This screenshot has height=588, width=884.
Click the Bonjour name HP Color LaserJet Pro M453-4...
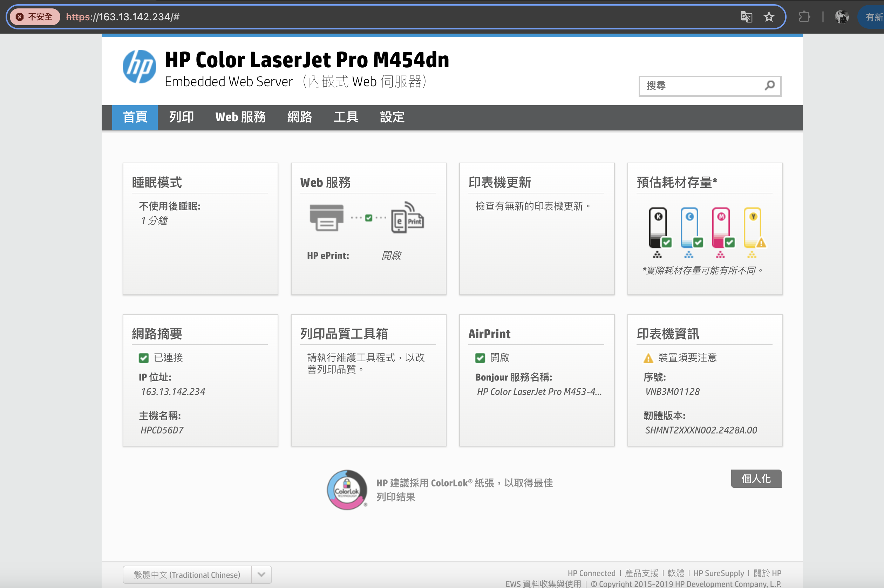coord(539,391)
